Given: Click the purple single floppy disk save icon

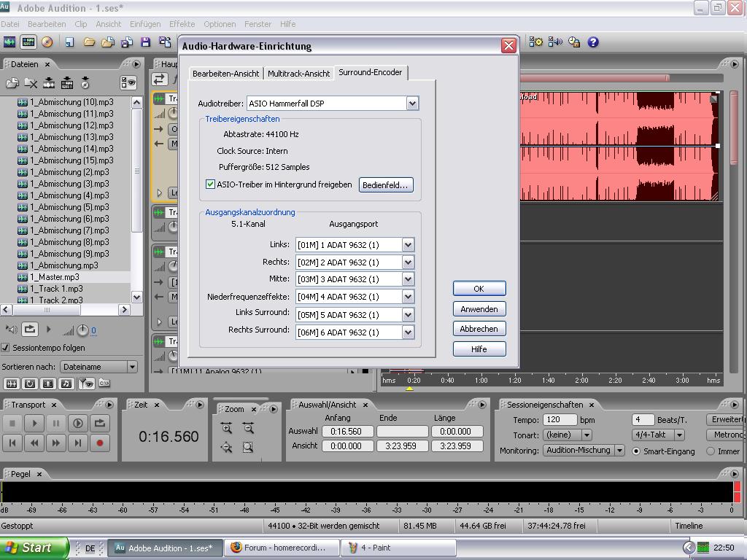Looking at the screenshot, I should point(145,42).
